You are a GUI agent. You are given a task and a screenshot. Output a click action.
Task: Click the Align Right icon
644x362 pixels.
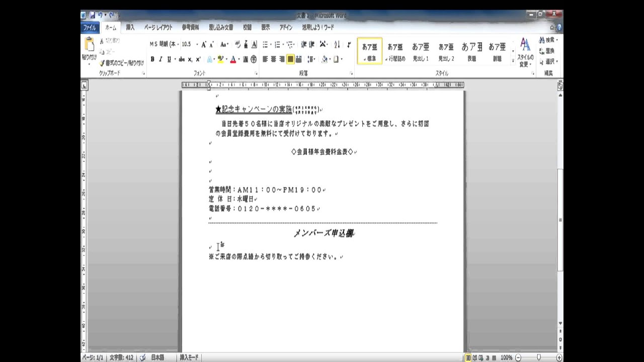point(282,59)
